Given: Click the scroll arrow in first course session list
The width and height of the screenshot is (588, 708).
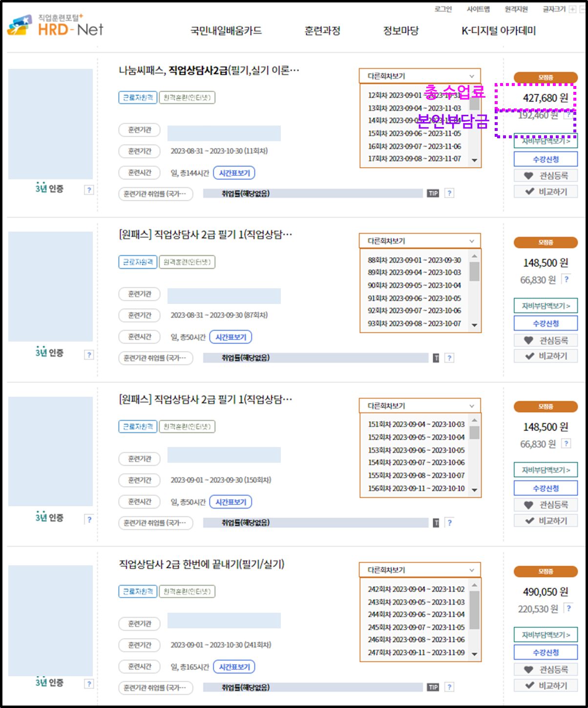Looking at the screenshot, I should pos(474,159).
